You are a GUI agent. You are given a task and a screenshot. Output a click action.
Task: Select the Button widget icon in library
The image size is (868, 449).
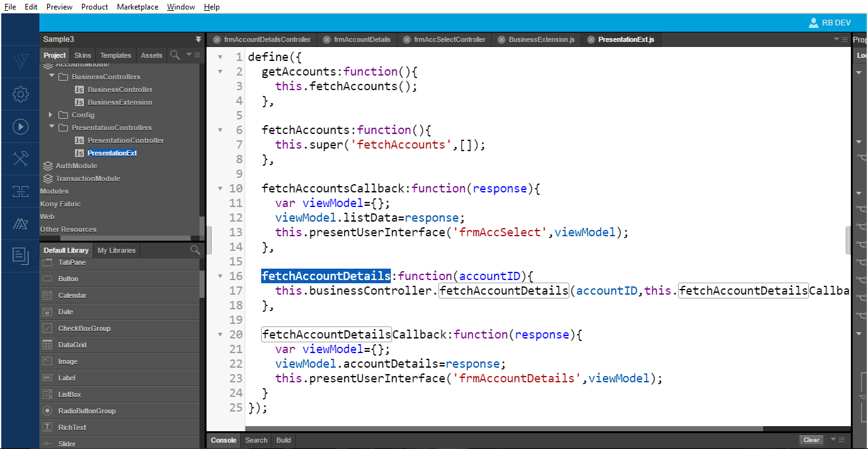click(47, 279)
